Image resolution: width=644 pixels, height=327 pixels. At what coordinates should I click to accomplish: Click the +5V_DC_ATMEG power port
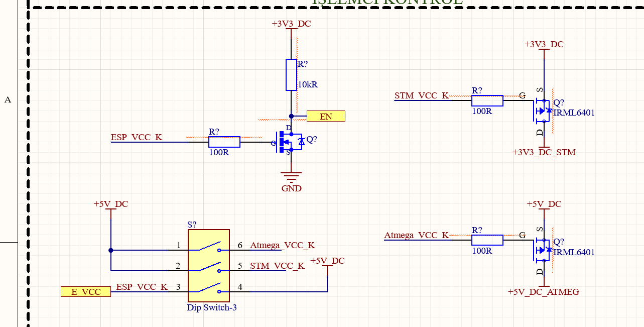pos(544,292)
